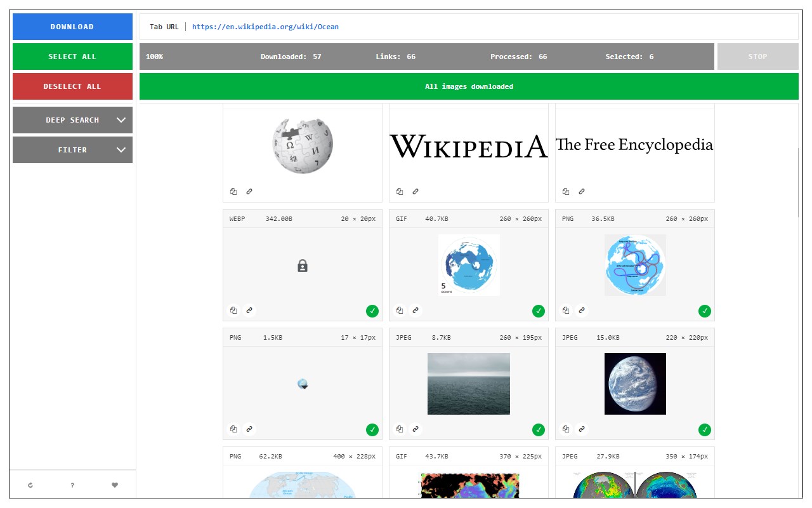Deselect the JPEG 8.7KB image checkmark

[539, 430]
